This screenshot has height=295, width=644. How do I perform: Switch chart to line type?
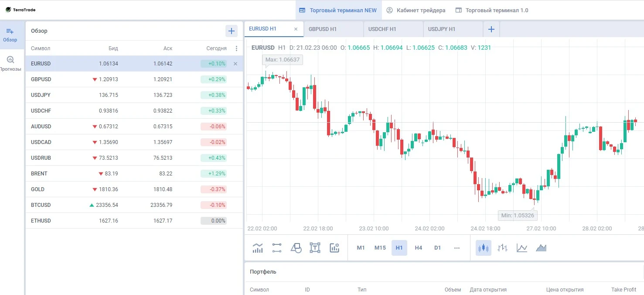(522, 248)
